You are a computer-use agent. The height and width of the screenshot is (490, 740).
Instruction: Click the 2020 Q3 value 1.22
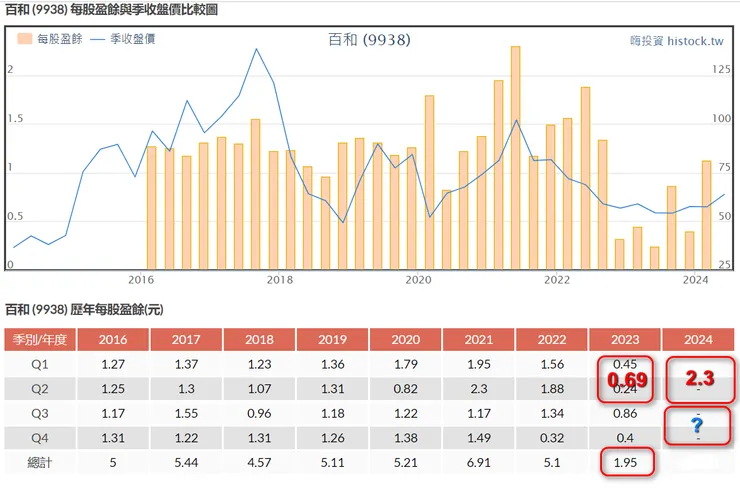(x=405, y=414)
